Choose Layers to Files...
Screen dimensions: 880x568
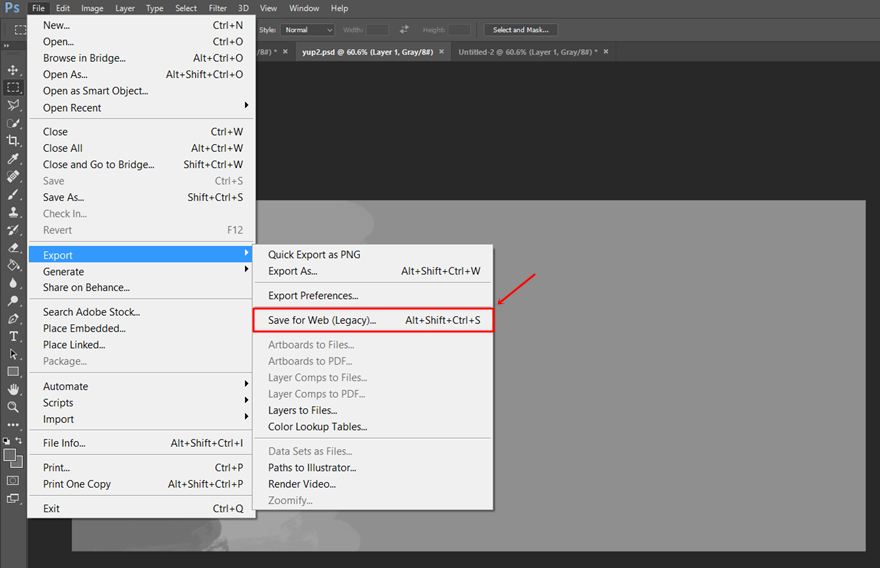[x=373, y=410]
